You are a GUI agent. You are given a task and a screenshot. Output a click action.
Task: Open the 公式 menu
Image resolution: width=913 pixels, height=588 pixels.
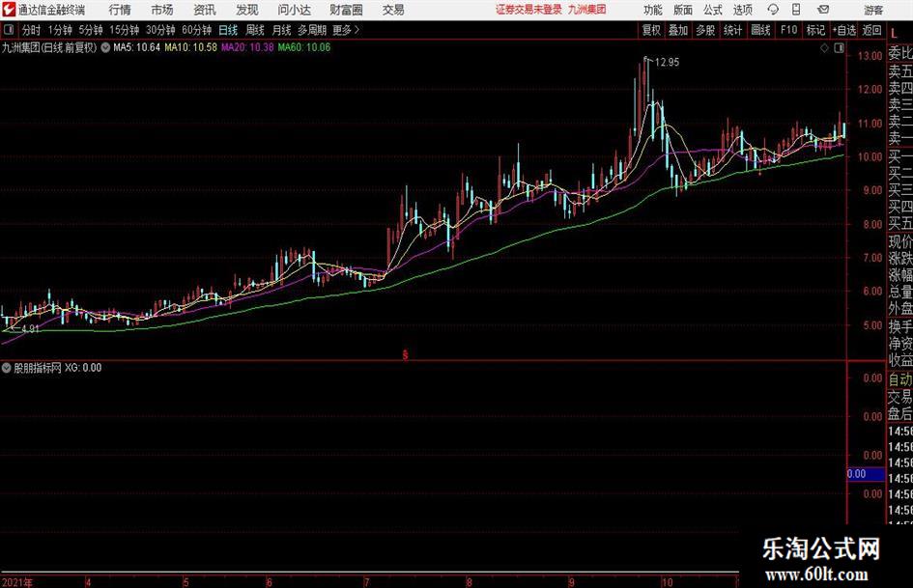(x=712, y=10)
